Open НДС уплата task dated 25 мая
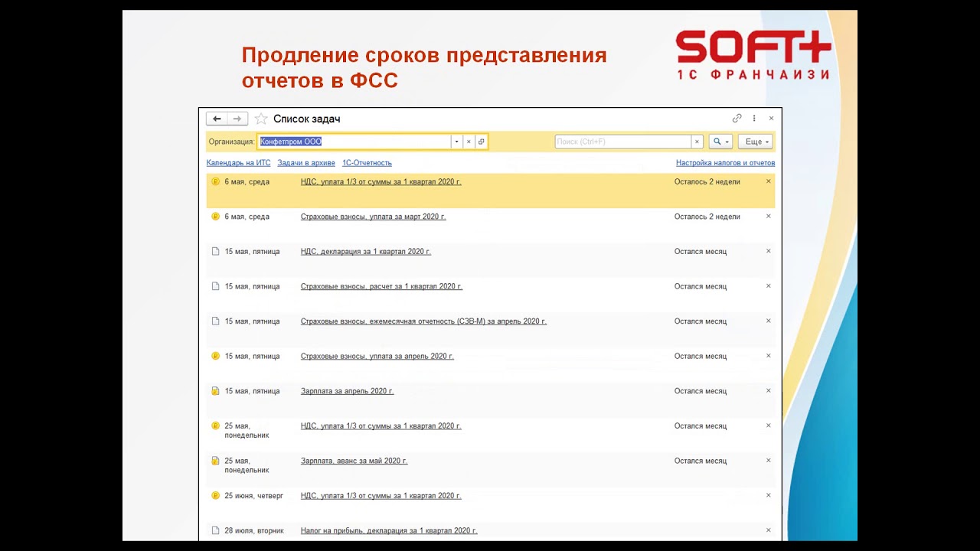This screenshot has width=980, height=551. coord(381,426)
